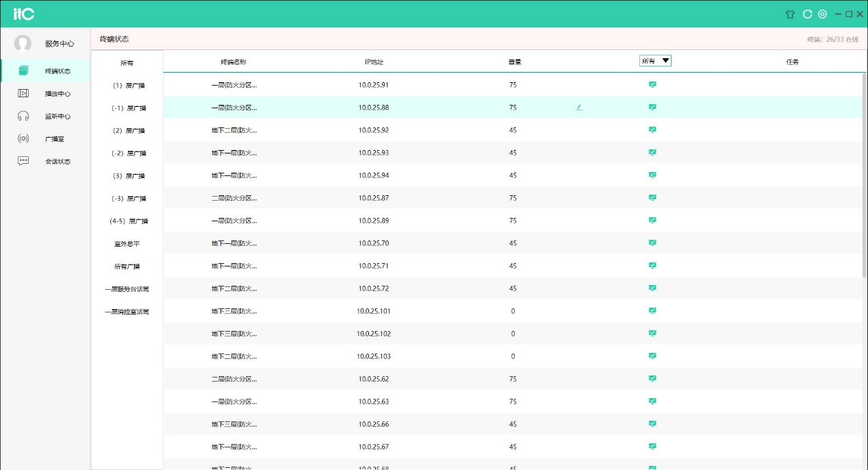Select the terminal row with IP 10.0.25.62
Image resolution: width=868 pixels, height=470 pixels.
click(x=373, y=379)
